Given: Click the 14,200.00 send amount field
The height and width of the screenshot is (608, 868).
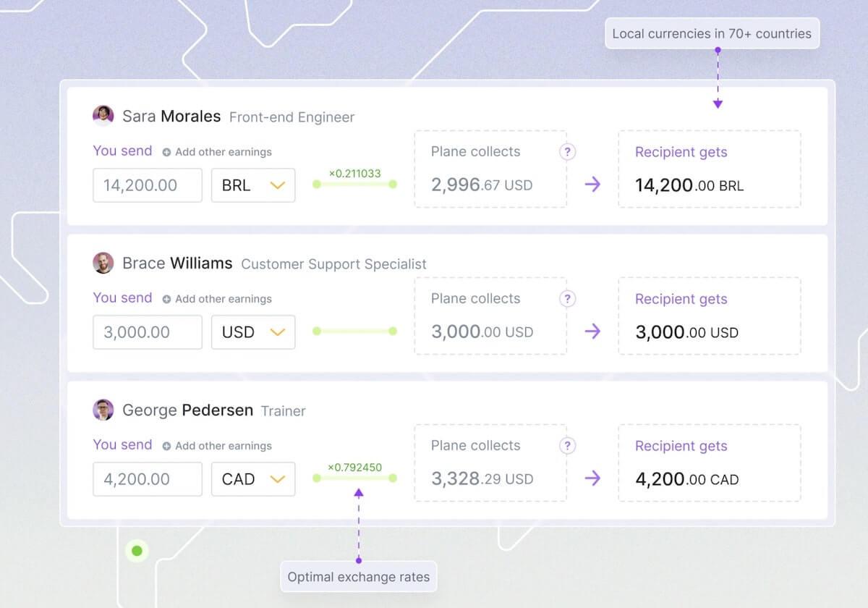Looking at the screenshot, I should pos(148,185).
